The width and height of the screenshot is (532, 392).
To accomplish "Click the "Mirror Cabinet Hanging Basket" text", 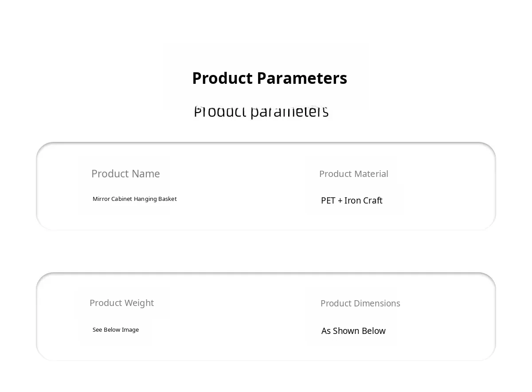I will click(134, 199).
